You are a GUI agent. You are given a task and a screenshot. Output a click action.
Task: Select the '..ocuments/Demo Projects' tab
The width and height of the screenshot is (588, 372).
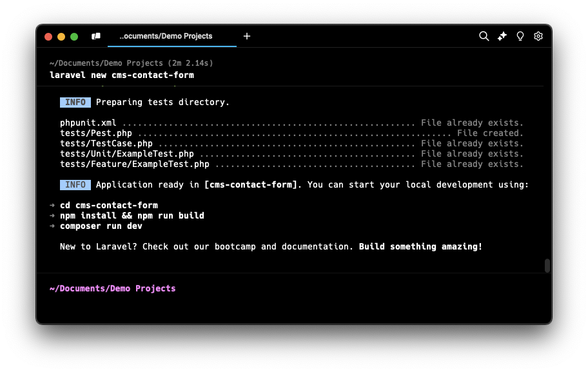[166, 36]
